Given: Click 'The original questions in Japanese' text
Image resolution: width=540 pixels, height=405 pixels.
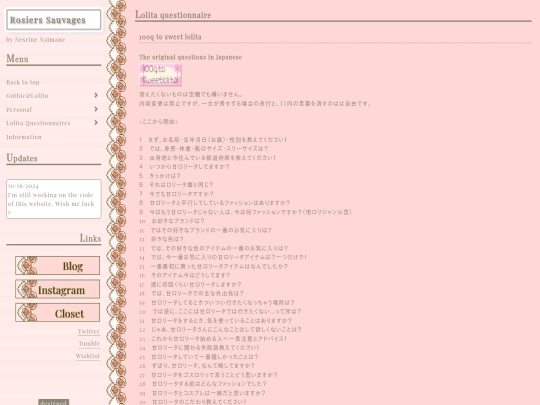Looking at the screenshot, I should [x=190, y=57].
